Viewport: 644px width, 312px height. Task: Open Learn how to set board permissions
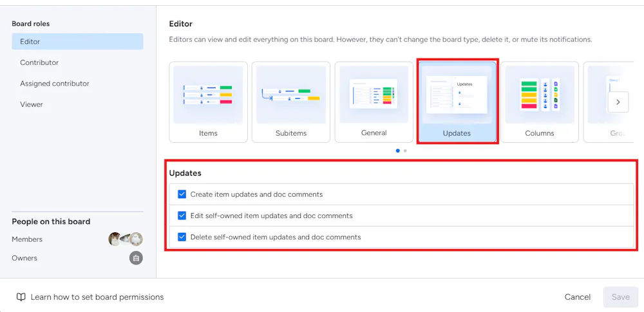tap(97, 297)
